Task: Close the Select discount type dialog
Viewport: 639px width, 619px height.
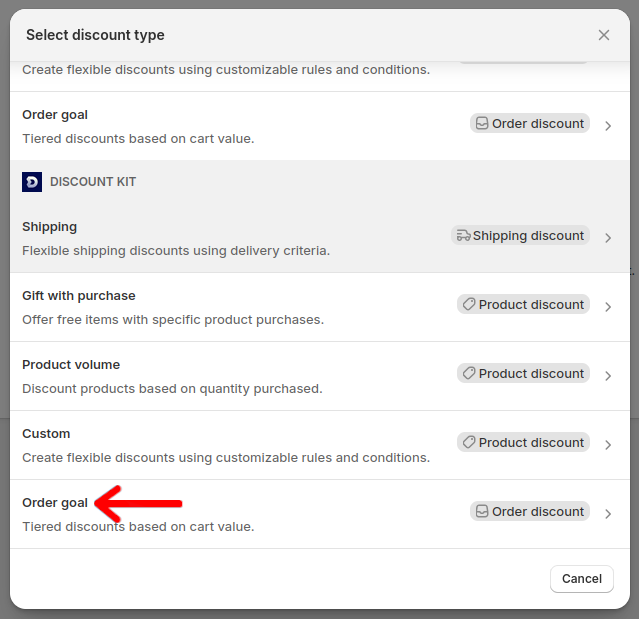Action: (x=604, y=35)
